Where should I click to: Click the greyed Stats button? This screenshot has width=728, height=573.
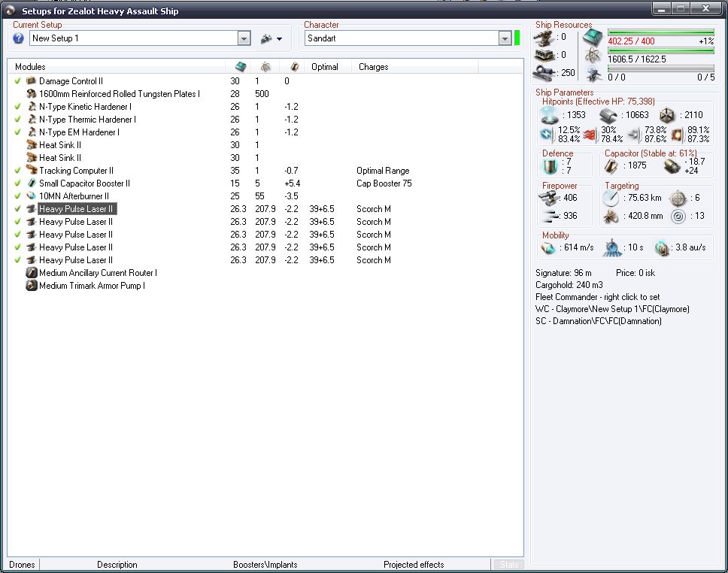508,565
